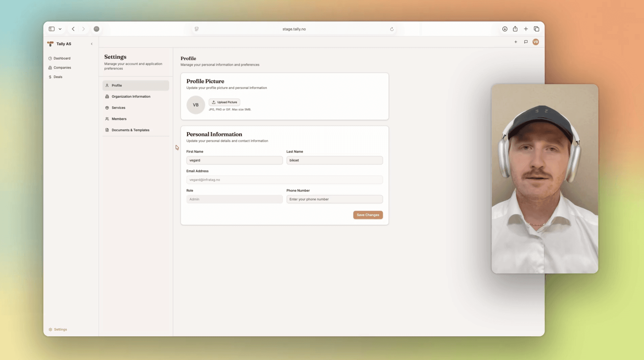
Task: Click the First Name field containing vegard
Action: [234, 160]
